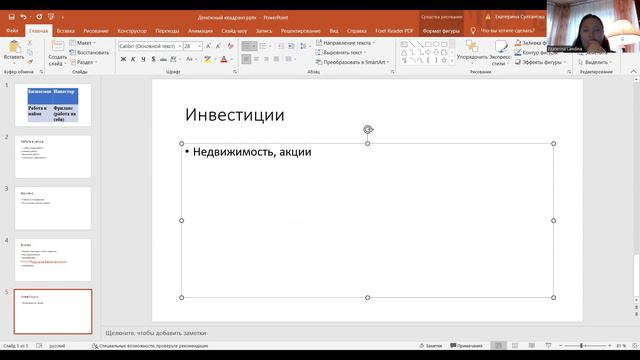Justify the paragraph text
The image size is (640, 360).
point(276,59)
